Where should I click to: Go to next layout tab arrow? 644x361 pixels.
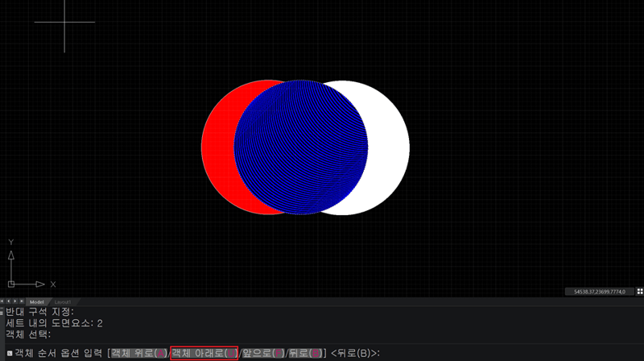click(15, 301)
